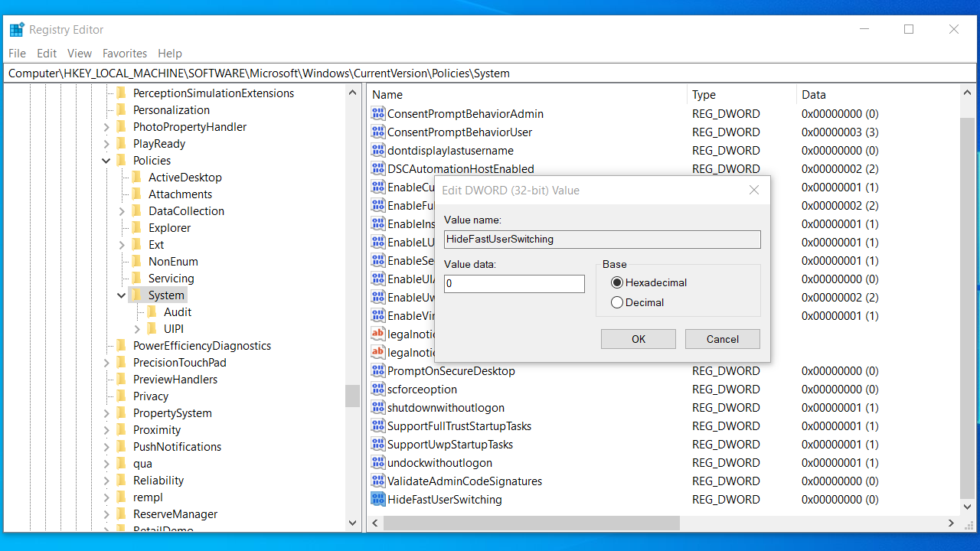Click the horizontal scrollbar in values pane

(531, 523)
